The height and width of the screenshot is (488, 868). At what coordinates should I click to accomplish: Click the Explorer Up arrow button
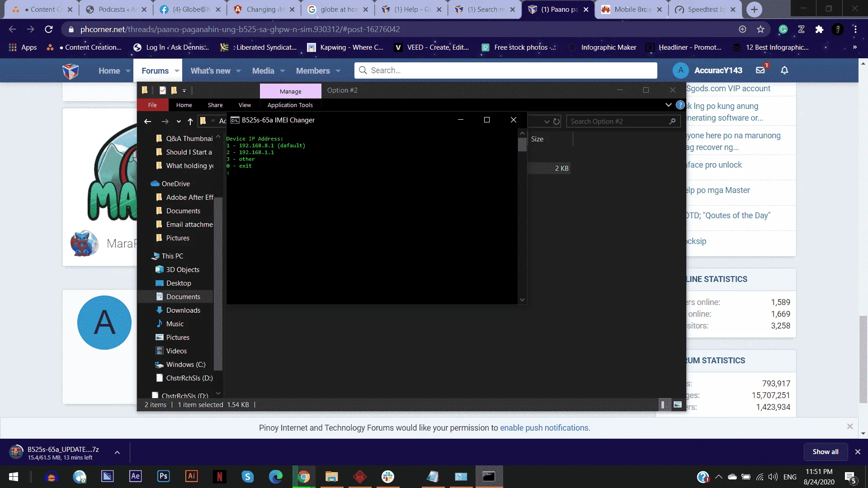point(190,121)
